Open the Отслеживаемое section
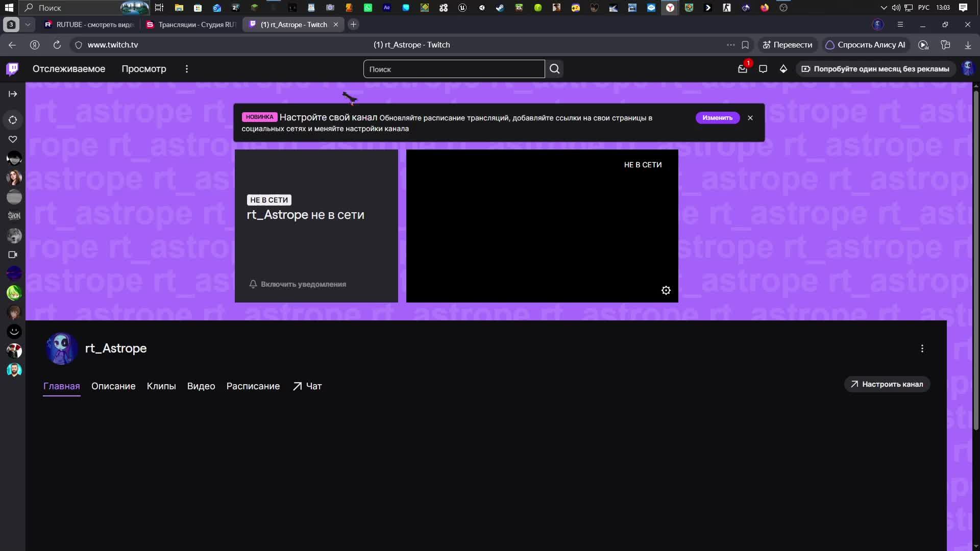The height and width of the screenshot is (551, 980). coord(69,69)
